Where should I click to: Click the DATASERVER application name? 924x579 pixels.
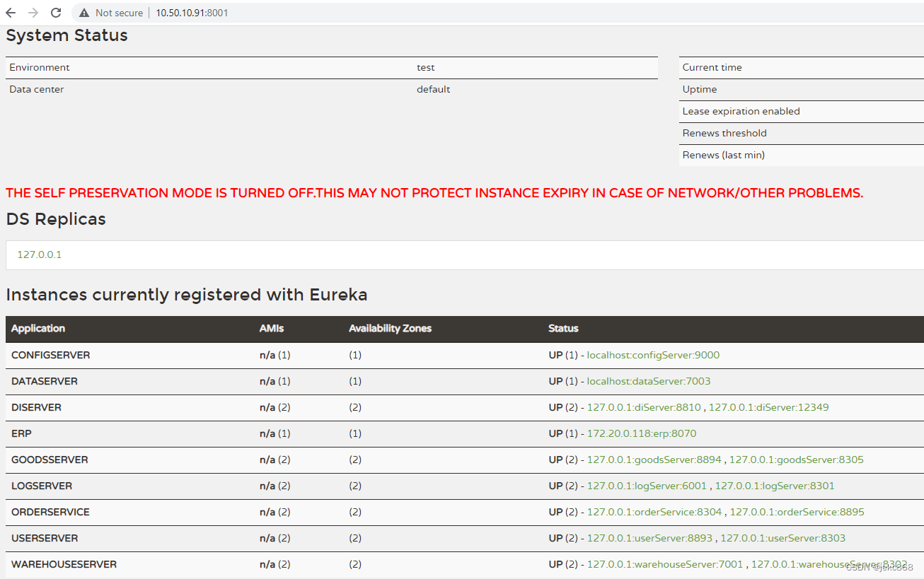(45, 381)
